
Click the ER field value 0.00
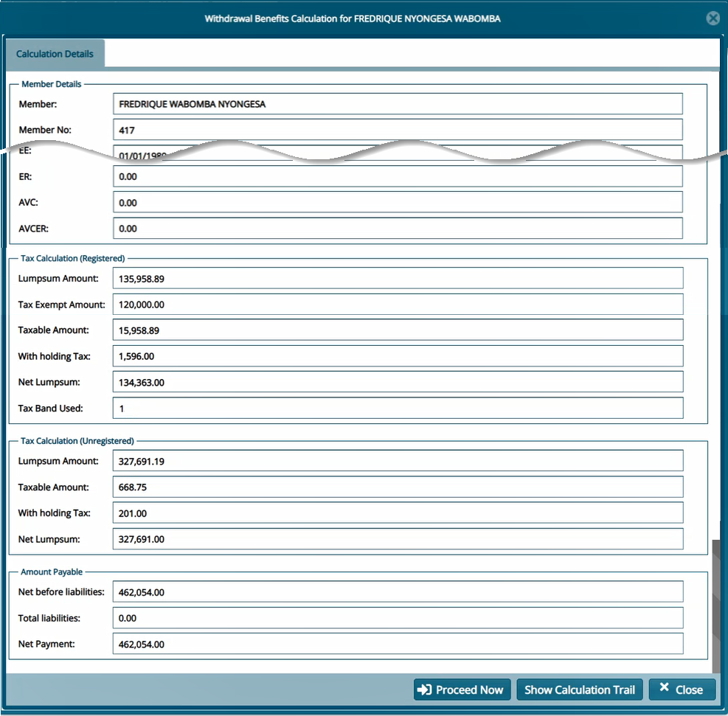coord(398,176)
